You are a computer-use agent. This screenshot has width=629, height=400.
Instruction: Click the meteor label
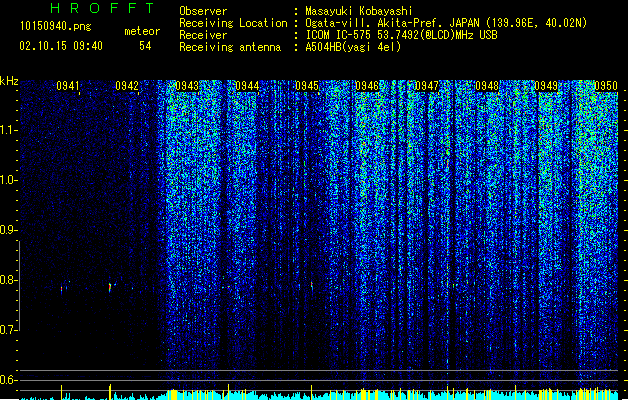tap(142, 31)
